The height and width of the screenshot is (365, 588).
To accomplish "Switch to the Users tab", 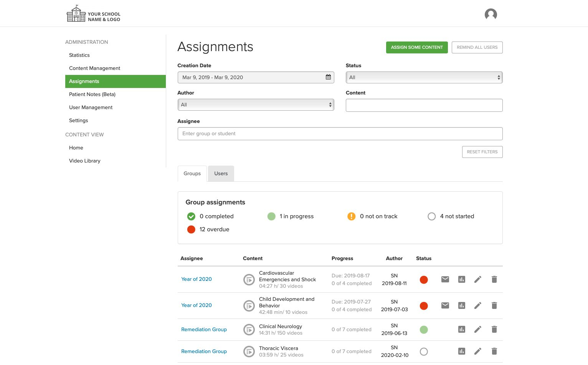I will coord(221,174).
